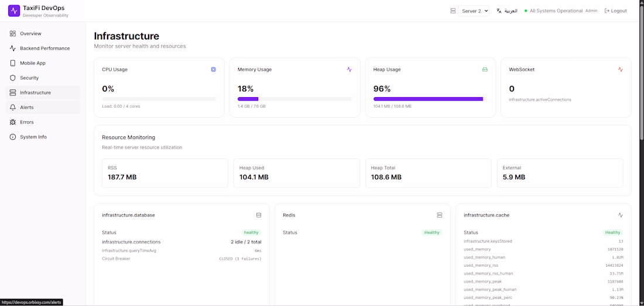Open System Info page
This screenshot has width=644, height=306.
[43, 137]
